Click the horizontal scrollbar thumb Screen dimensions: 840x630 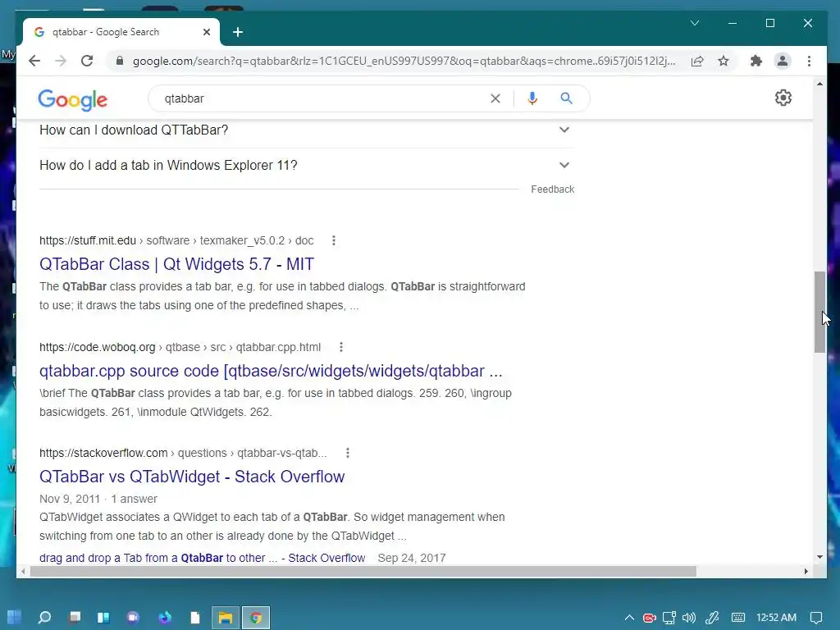pos(363,572)
